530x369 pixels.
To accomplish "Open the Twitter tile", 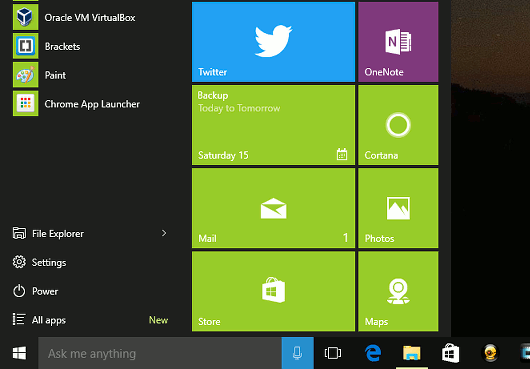I will point(273,42).
